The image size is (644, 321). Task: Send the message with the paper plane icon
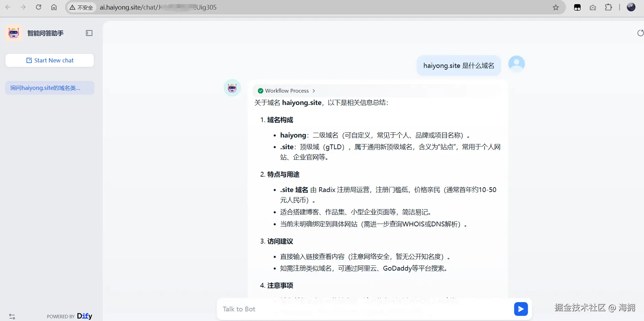(x=520, y=309)
